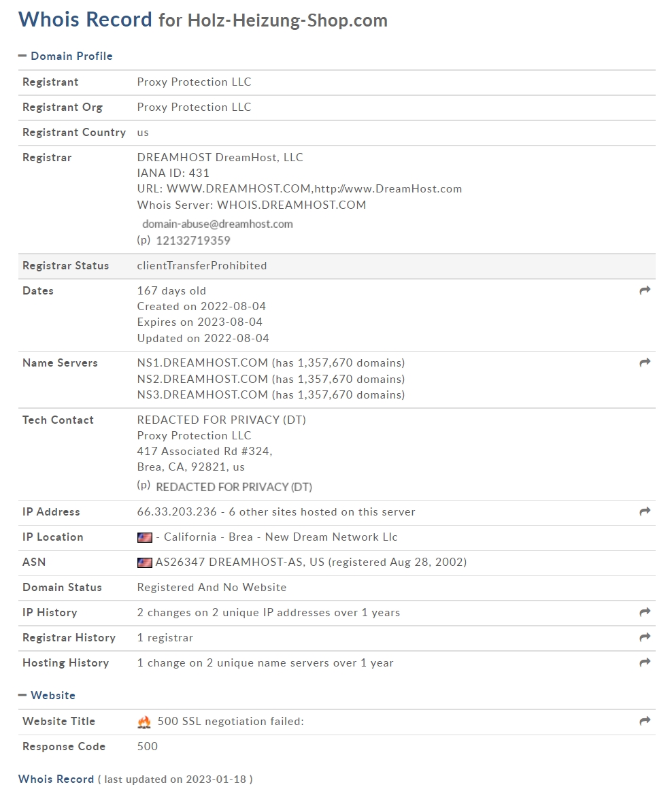Click the share arrow beside IP Address
The image size is (672, 791).
(645, 511)
